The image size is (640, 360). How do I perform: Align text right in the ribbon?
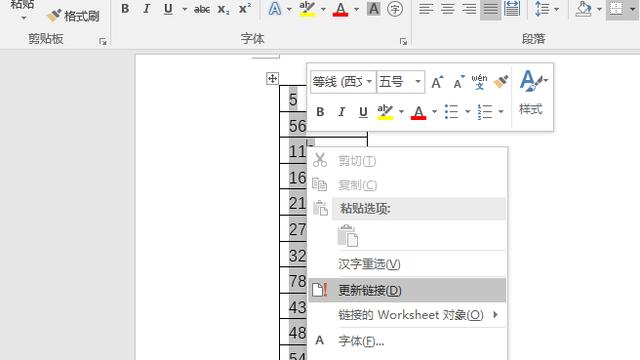point(469,9)
